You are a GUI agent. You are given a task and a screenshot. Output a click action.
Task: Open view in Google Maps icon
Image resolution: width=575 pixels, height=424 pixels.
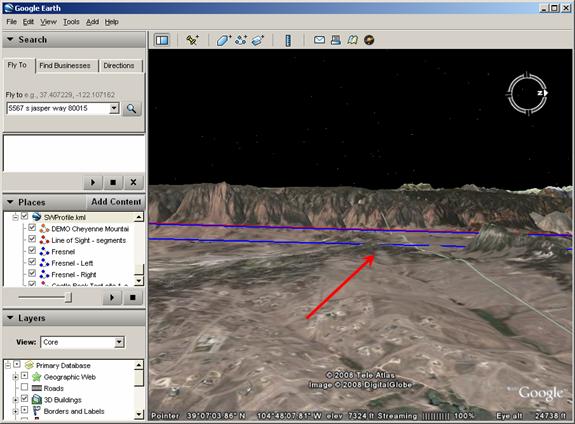pyautogui.click(x=352, y=40)
